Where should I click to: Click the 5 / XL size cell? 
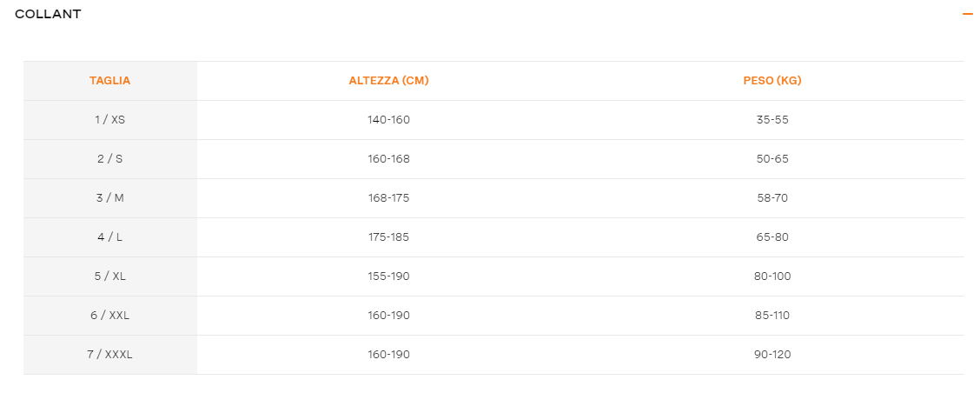(110, 276)
